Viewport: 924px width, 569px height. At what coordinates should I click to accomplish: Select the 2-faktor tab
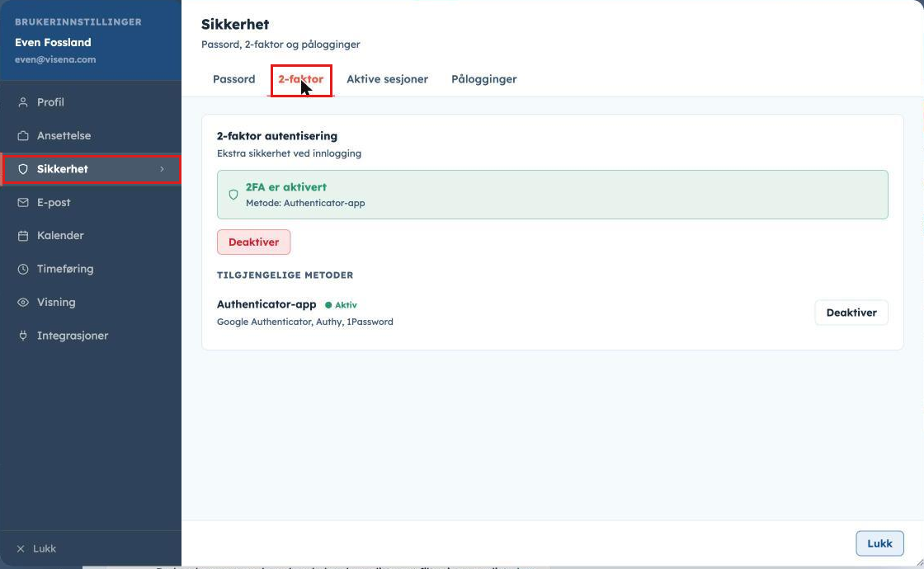[301, 79]
